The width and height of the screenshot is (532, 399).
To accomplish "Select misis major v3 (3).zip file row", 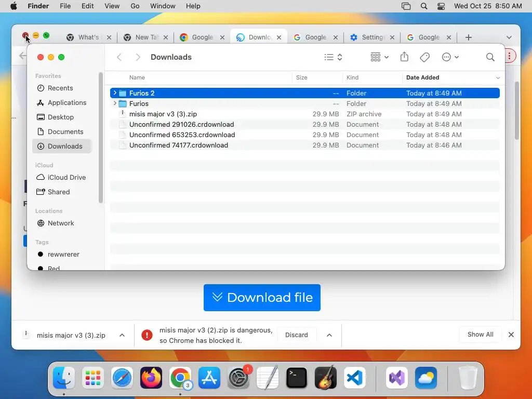I will point(304,114).
